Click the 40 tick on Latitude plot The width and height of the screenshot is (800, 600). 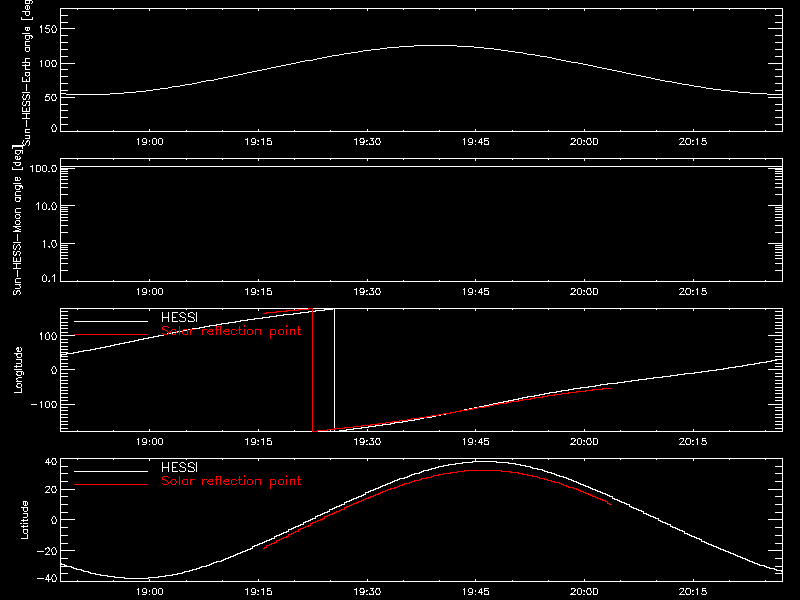51,462
